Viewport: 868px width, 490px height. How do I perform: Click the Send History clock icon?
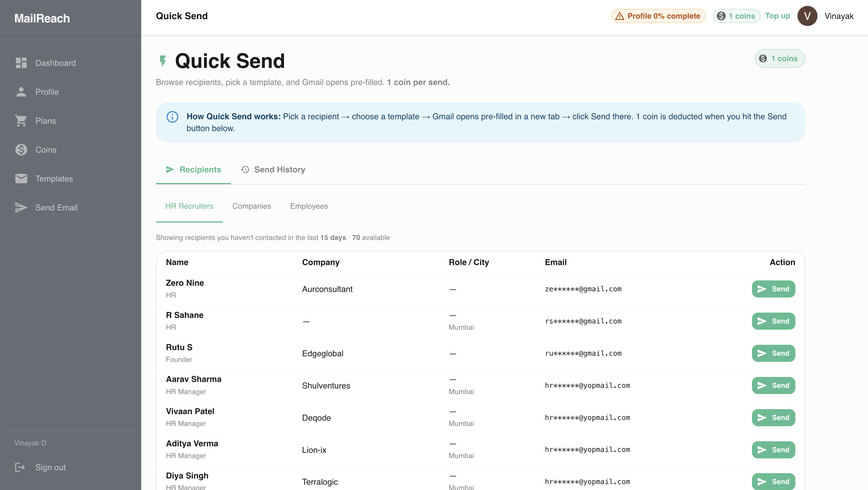pos(245,169)
